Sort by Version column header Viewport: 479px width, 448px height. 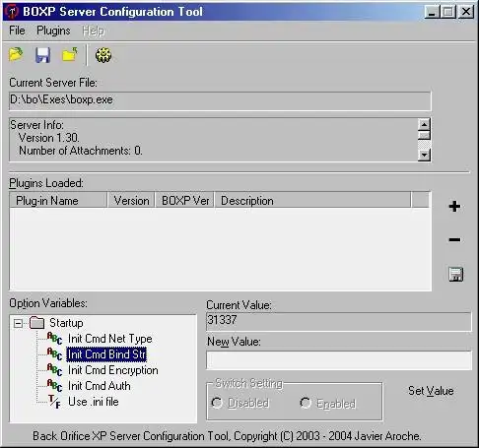[x=131, y=200]
